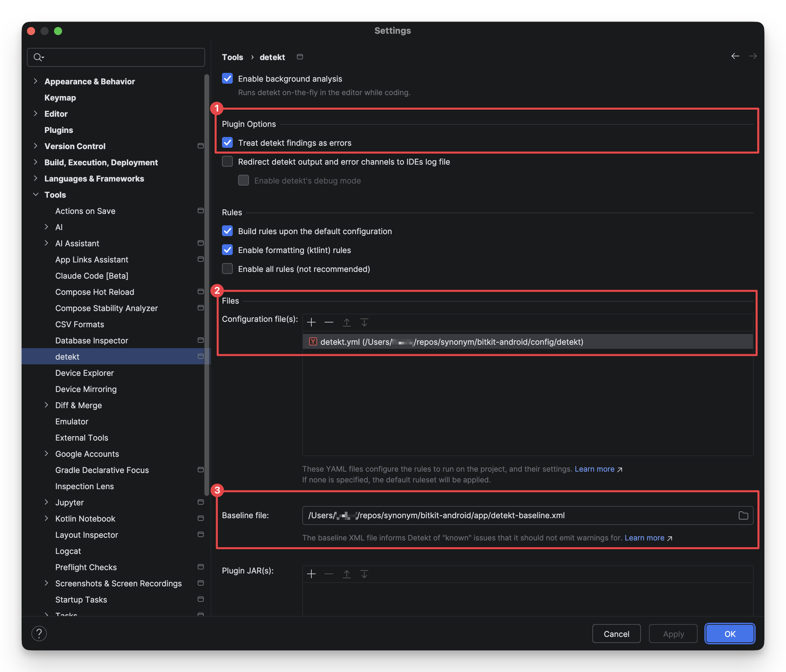
Task: Click the Baseline file path field
Action: (528, 515)
